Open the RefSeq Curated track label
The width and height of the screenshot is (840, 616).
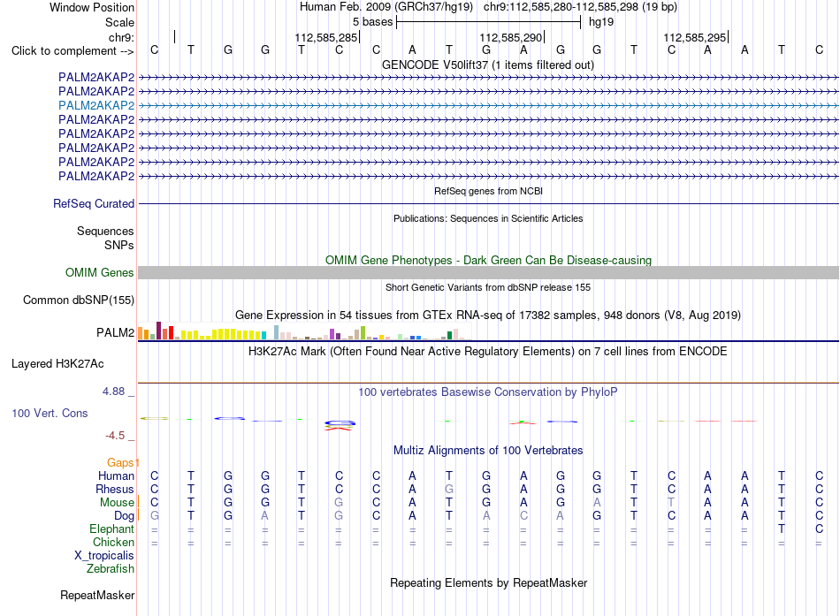click(x=94, y=203)
